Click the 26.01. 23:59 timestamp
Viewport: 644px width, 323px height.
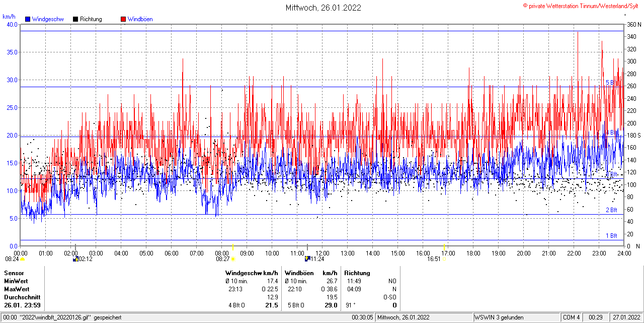pyautogui.click(x=22, y=305)
